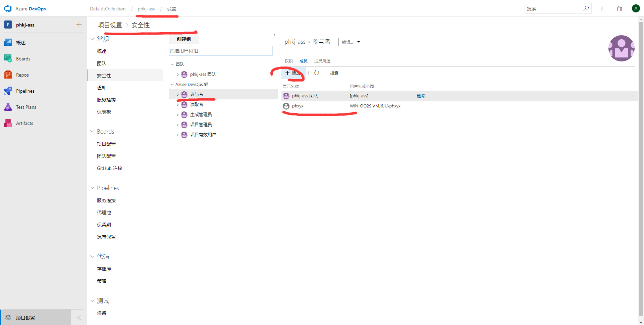
Task: Open the user avatar menu
Action: pyautogui.click(x=635, y=8)
